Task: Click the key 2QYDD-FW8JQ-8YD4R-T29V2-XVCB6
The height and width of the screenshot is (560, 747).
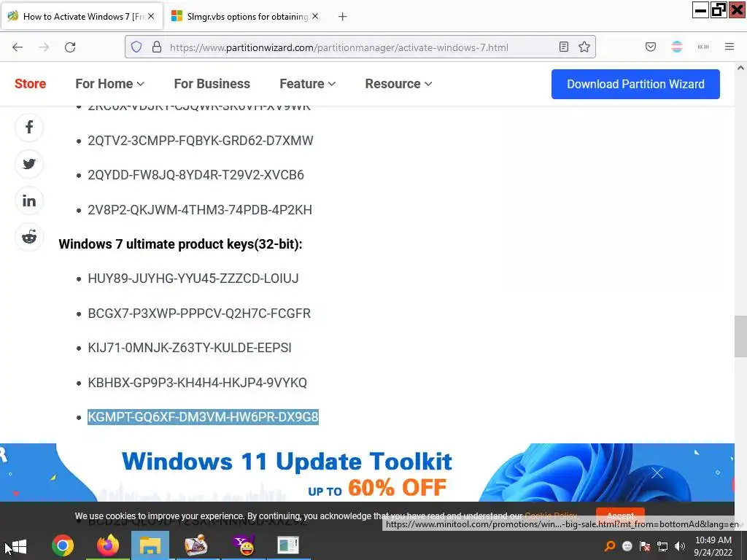Action: pos(196,175)
